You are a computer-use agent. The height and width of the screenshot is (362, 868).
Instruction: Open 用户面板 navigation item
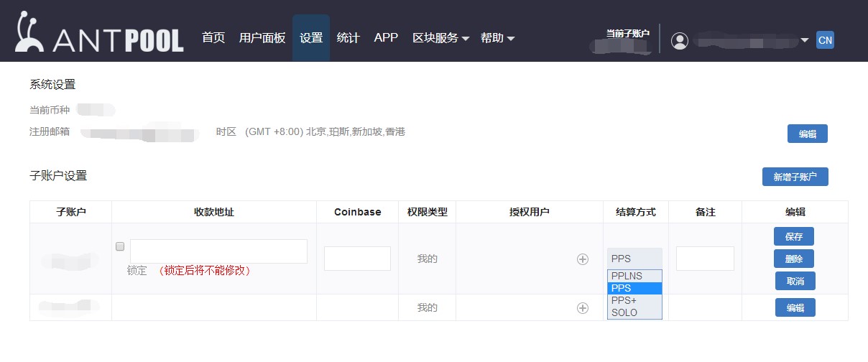click(x=262, y=38)
